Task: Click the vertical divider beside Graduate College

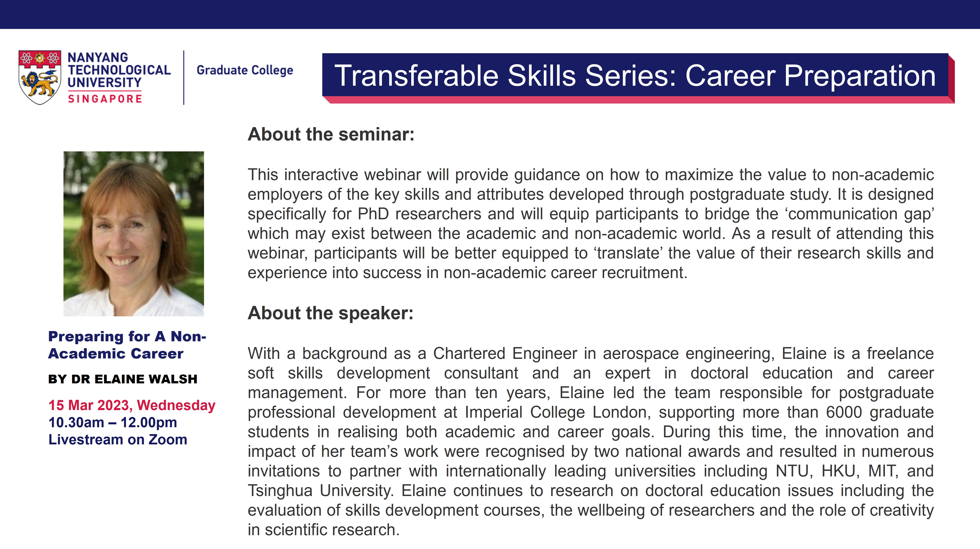Action: coord(184,77)
